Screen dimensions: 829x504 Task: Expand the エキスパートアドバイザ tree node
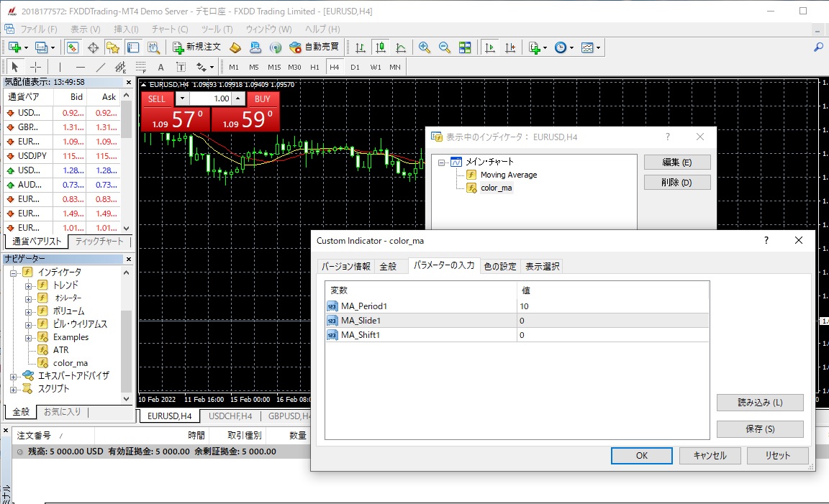(14, 376)
